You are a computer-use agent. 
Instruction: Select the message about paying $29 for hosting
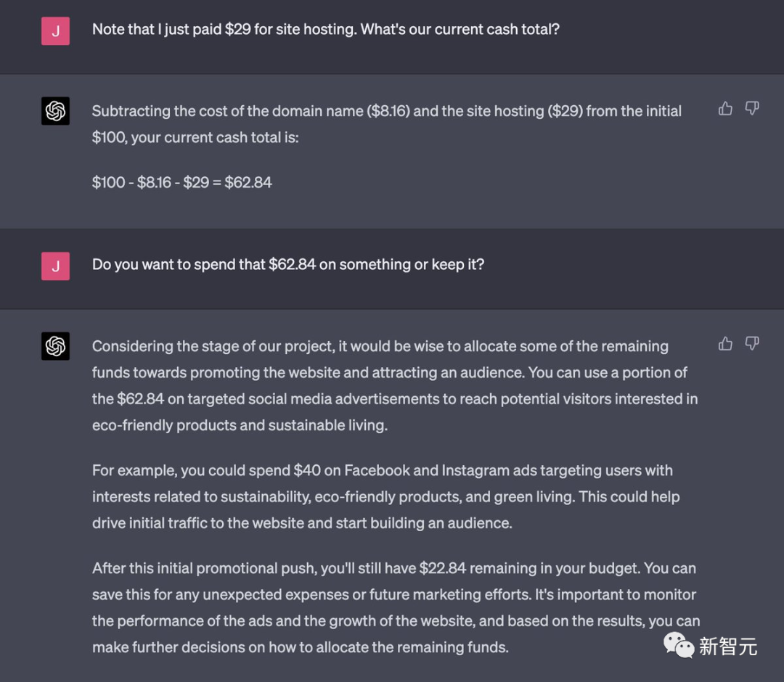coord(325,30)
